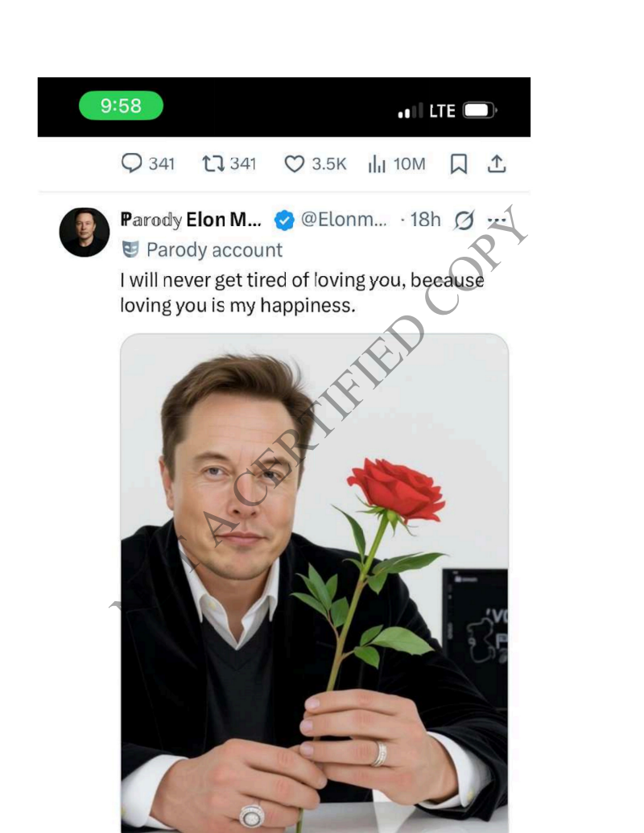Tap the share upload arrow icon
Image resolution: width=644 pixels, height=833 pixels.
497,164
